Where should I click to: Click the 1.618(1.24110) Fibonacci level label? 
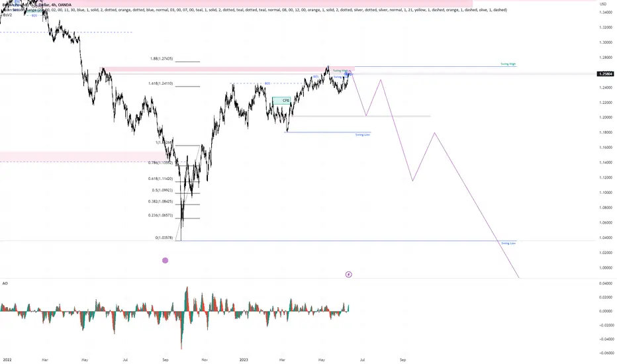coord(161,83)
